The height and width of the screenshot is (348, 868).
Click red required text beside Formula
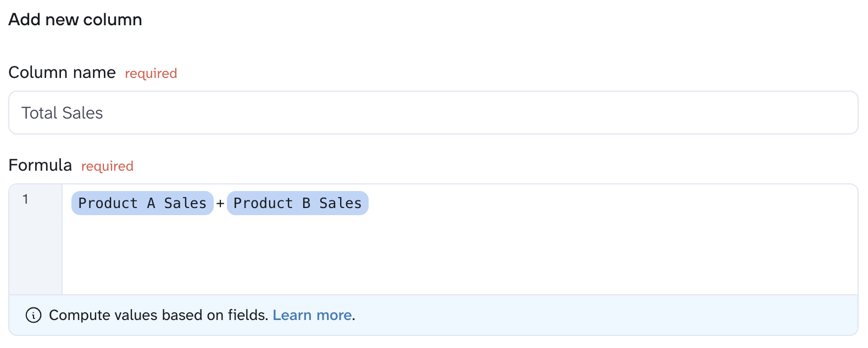(x=107, y=166)
